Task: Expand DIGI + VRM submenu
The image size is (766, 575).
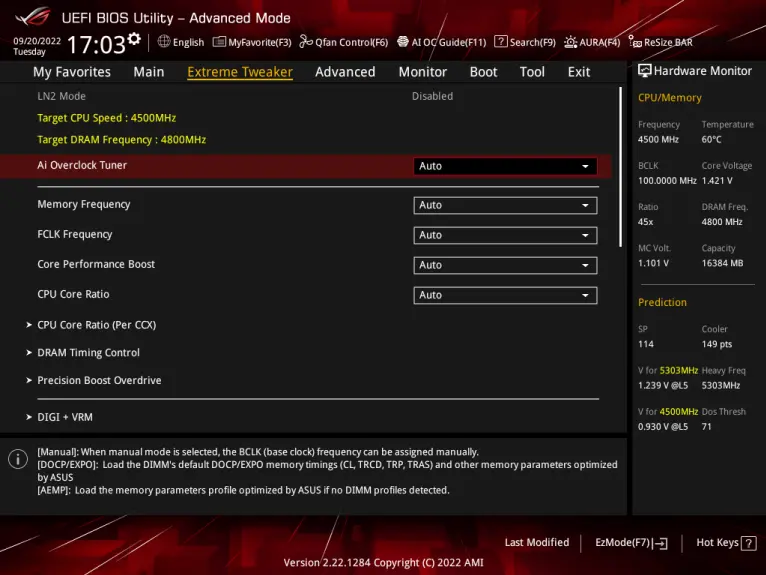Action: click(x=60, y=417)
